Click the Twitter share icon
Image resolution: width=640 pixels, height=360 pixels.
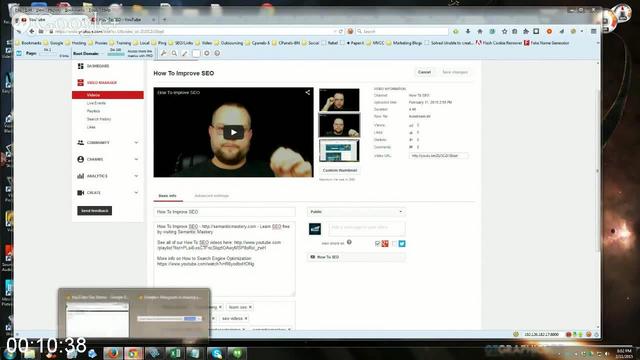tap(402, 244)
